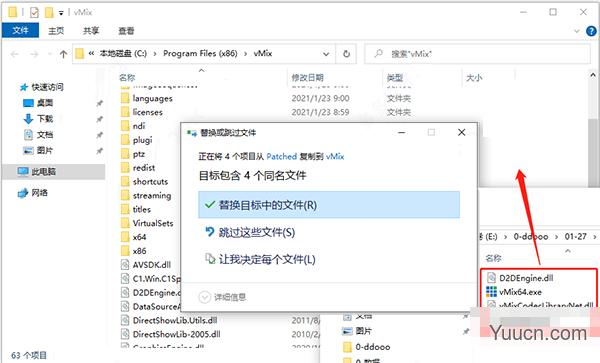Choose 替换目标中的文件(R) option

coord(329,205)
